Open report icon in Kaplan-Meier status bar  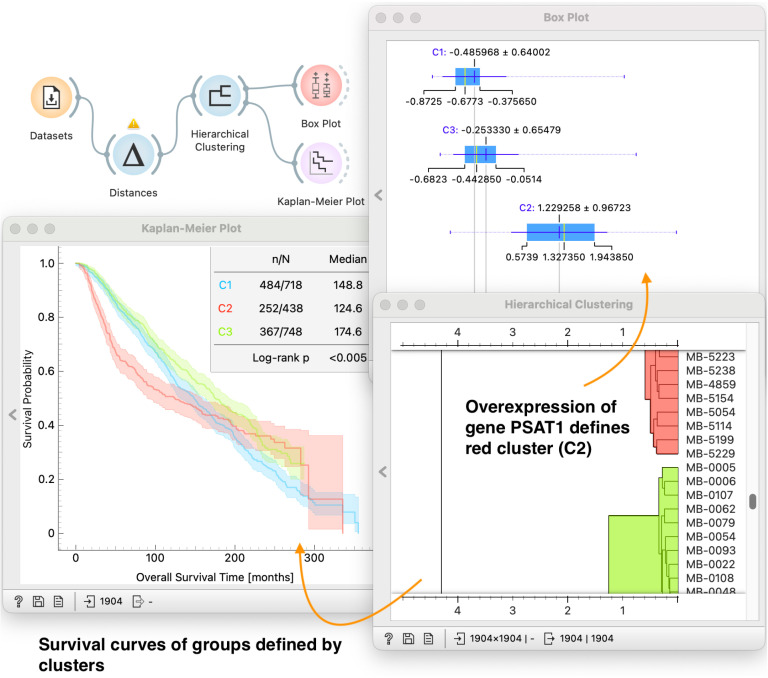[x=58, y=601]
